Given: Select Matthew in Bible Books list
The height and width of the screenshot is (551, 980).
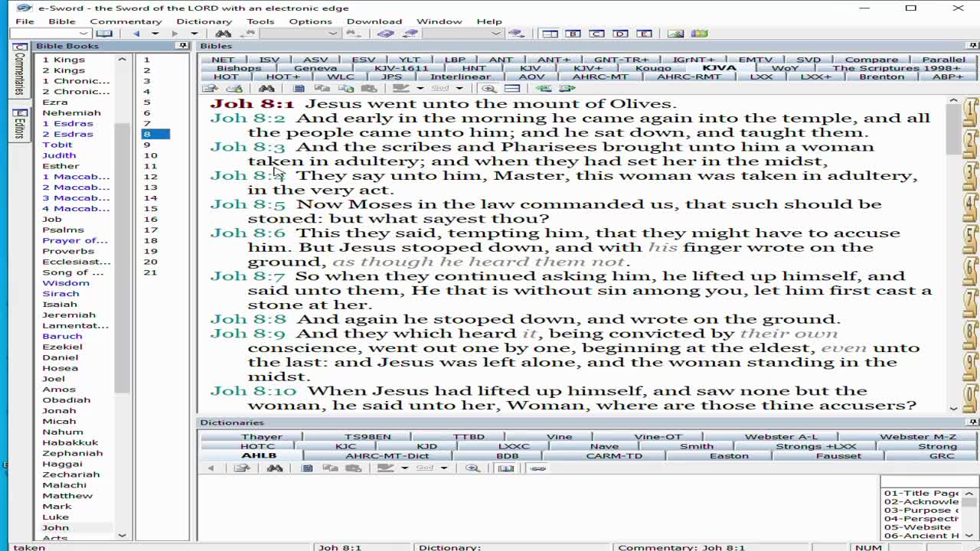Looking at the screenshot, I should pos(67,496).
